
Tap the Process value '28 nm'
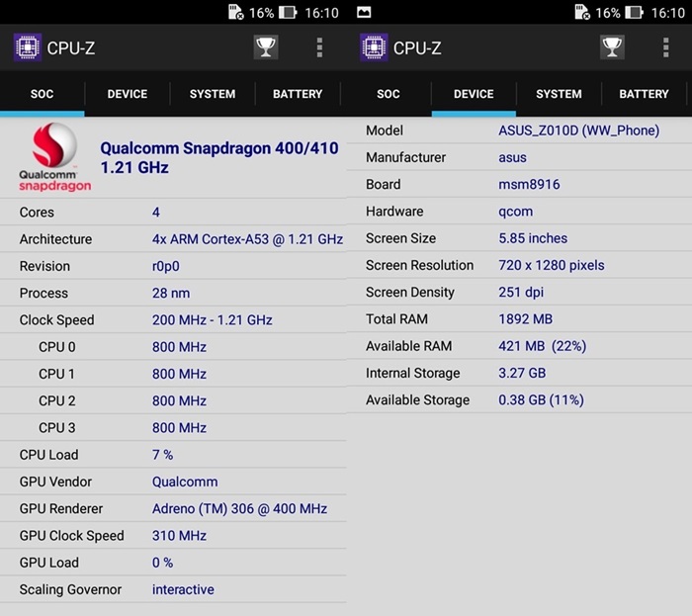(171, 293)
